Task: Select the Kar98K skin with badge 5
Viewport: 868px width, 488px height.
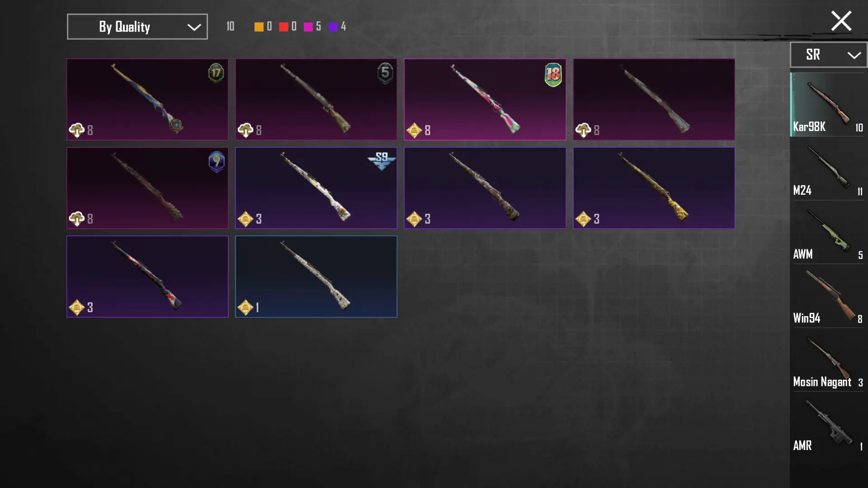Action: (x=316, y=99)
